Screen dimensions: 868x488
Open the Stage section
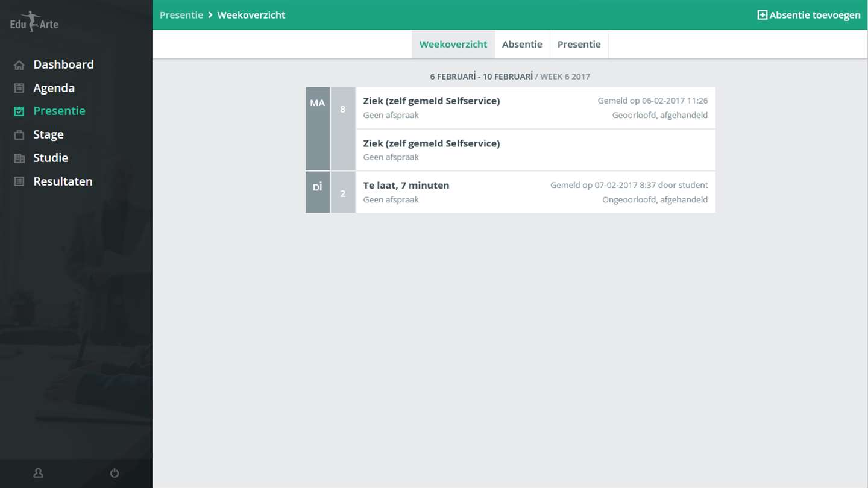(48, 134)
